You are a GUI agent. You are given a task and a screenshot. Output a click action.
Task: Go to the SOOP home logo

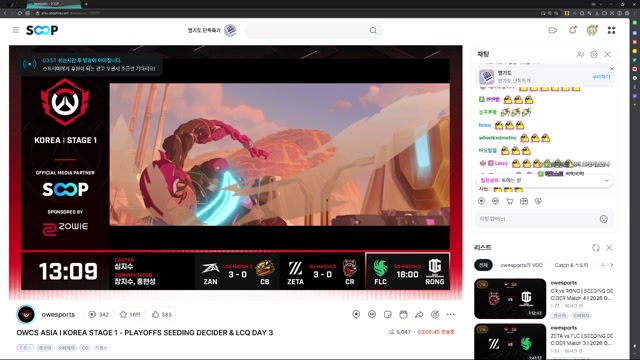click(x=42, y=30)
